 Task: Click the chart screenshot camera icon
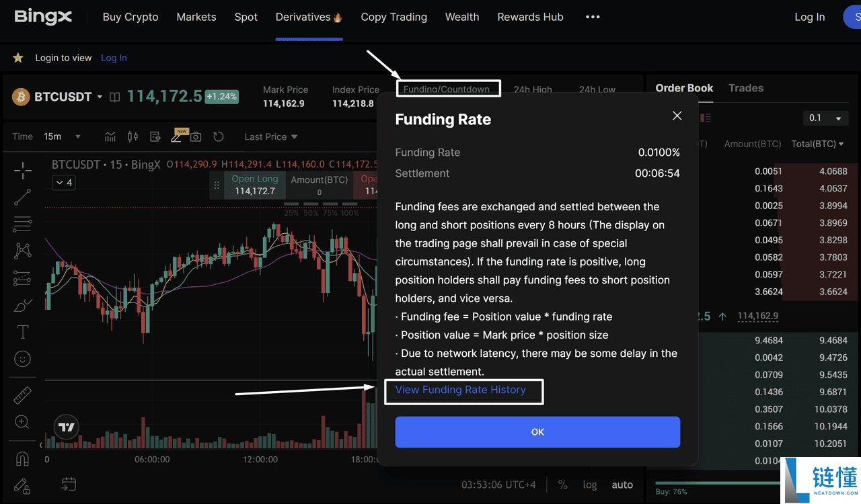196,136
